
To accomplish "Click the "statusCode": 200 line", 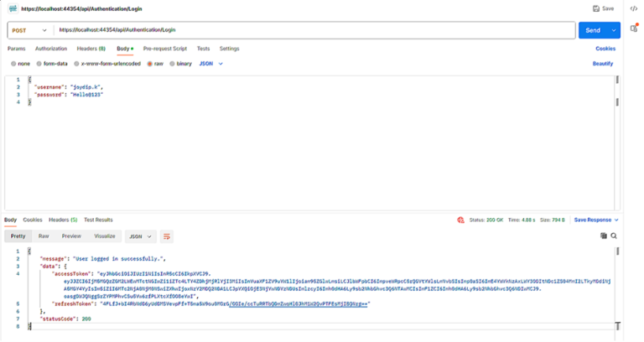I will tap(65, 319).
